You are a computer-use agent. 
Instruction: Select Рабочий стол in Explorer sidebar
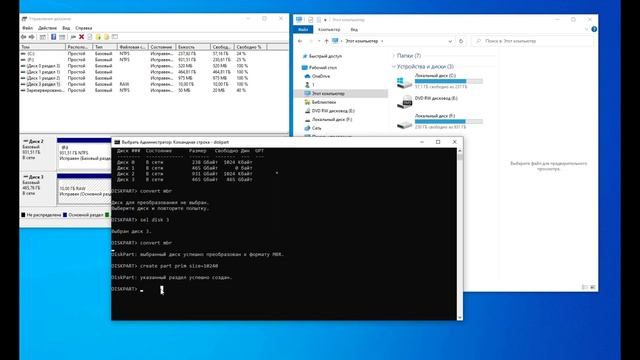click(323, 67)
